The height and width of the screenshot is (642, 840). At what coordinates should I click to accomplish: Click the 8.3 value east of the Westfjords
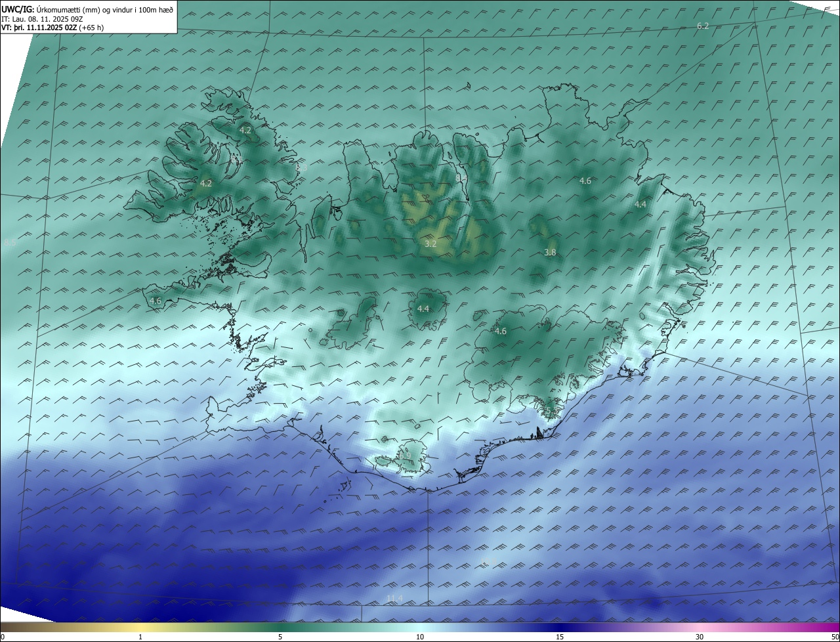(301, 168)
